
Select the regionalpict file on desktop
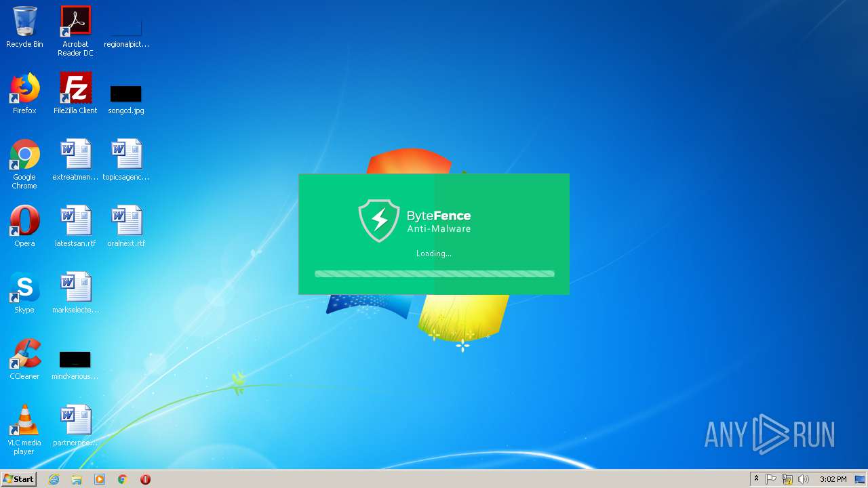point(126,31)
